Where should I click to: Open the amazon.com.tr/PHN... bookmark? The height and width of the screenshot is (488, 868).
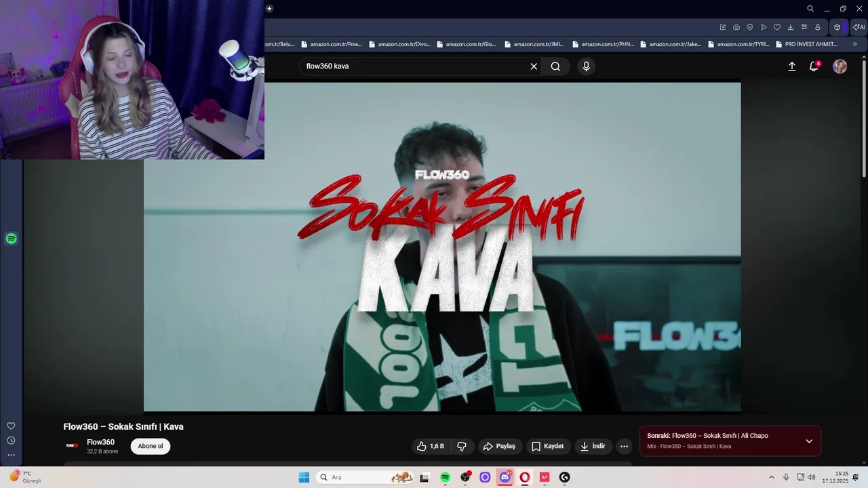(x=603, y=44)
